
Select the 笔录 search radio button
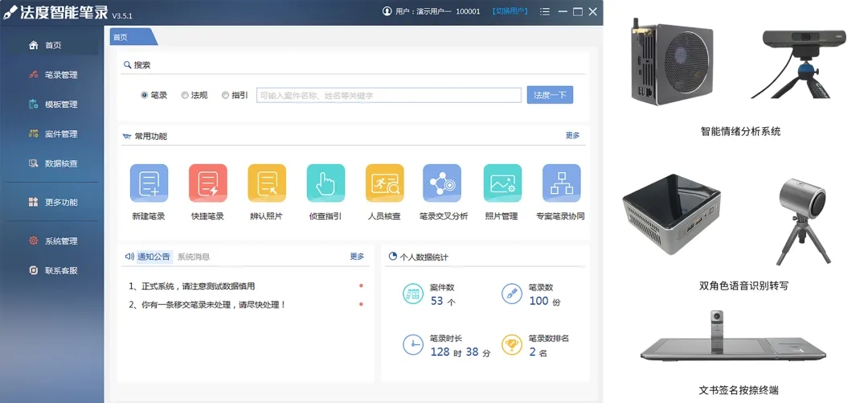[x=145, y=95]
